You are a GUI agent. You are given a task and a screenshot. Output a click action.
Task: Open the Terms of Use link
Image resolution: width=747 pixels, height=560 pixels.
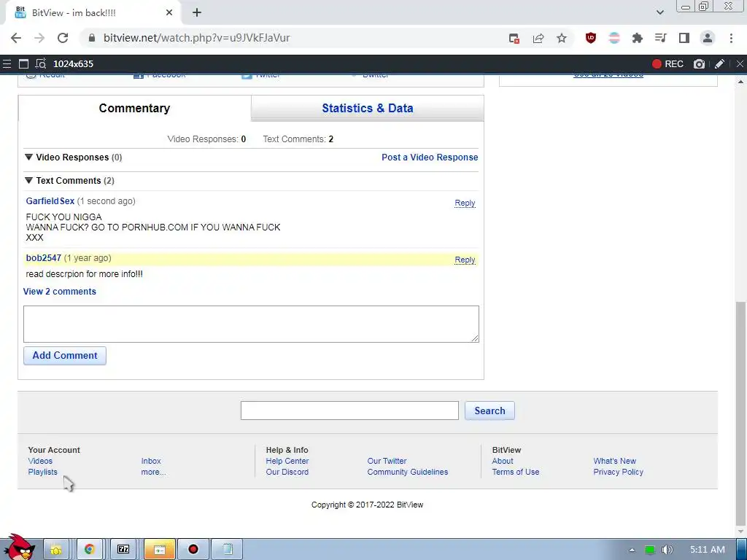click(x=516, y=472)
